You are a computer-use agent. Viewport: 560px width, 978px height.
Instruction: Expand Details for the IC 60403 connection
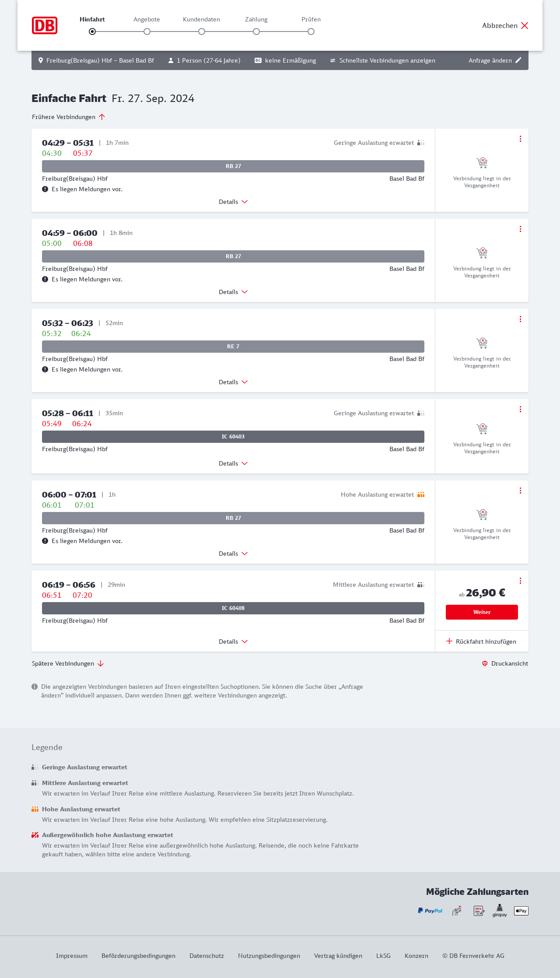point(233,463)
